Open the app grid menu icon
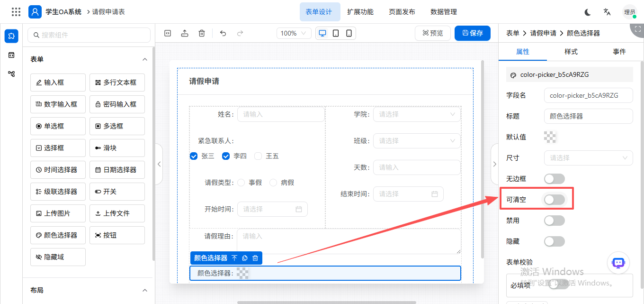Viewport: 644px width, 304px height. 16,12
